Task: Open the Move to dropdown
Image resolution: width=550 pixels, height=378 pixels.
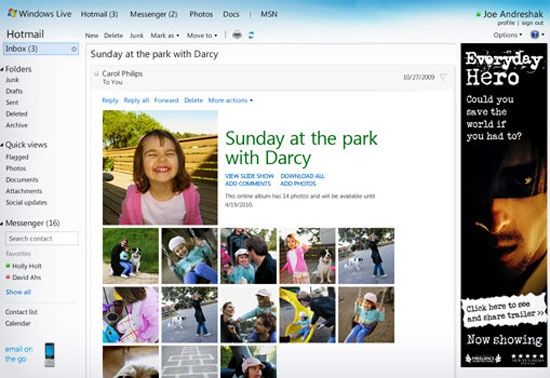Action: (x=202, y=35)
